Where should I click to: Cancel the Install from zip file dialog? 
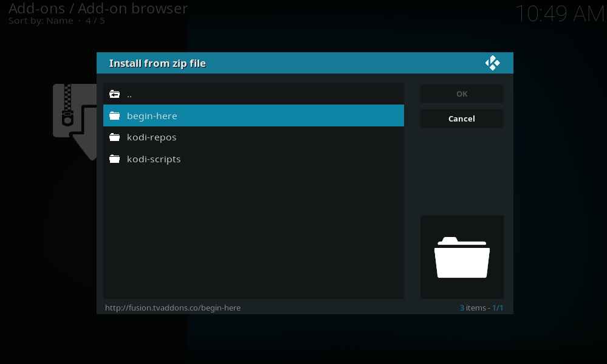462,118
